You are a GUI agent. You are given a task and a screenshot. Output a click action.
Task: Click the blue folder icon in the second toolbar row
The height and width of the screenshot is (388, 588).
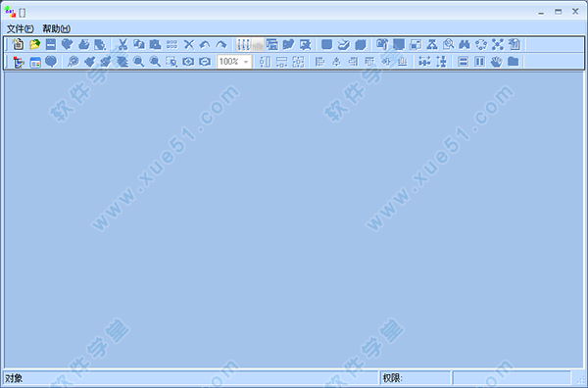513,61
